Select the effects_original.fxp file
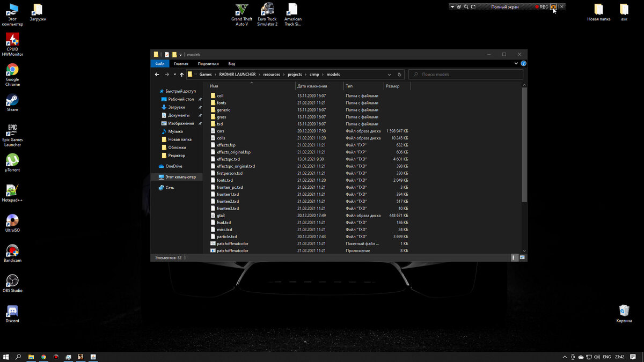The height and width of the screenshot is (362, 644). (310, 152)
